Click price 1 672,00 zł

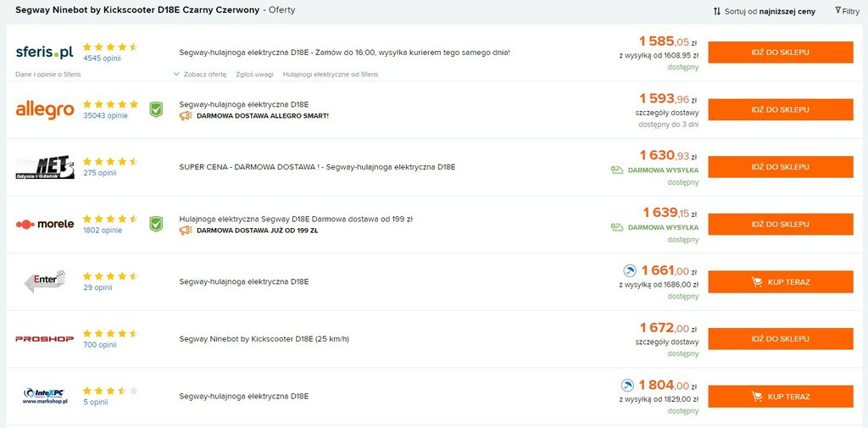(668, 328)
